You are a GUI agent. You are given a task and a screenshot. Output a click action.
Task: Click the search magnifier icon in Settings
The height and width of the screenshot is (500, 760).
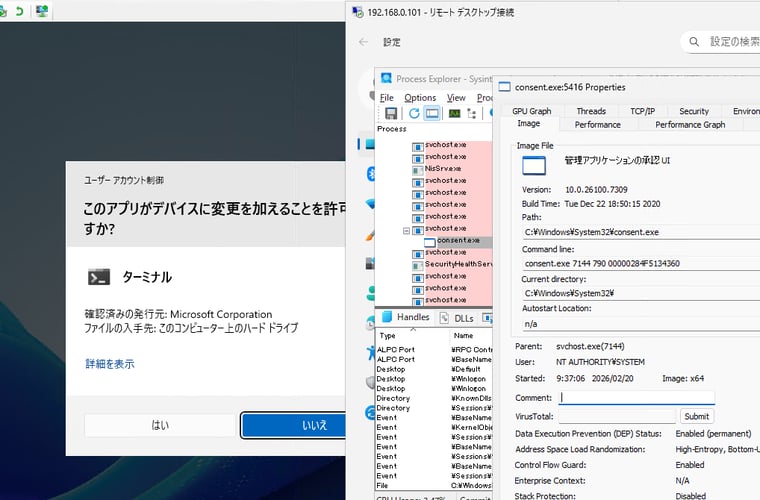tap(694, 42)
